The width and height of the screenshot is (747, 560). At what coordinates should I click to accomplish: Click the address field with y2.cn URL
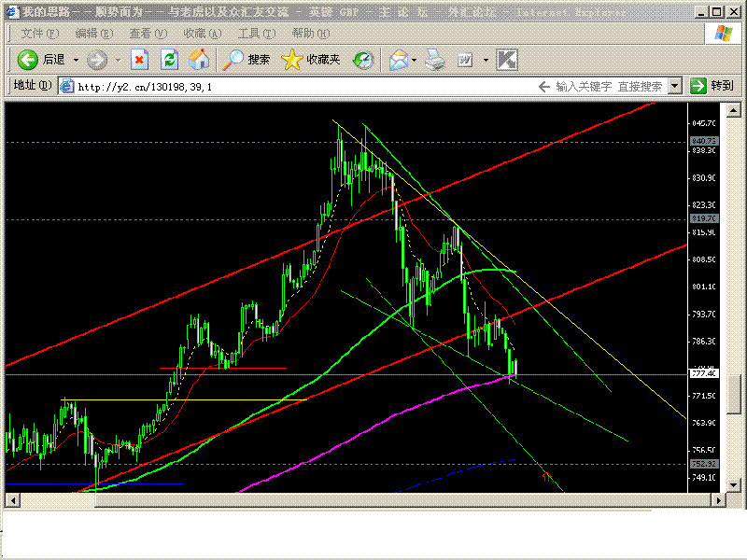coord(305,87)
